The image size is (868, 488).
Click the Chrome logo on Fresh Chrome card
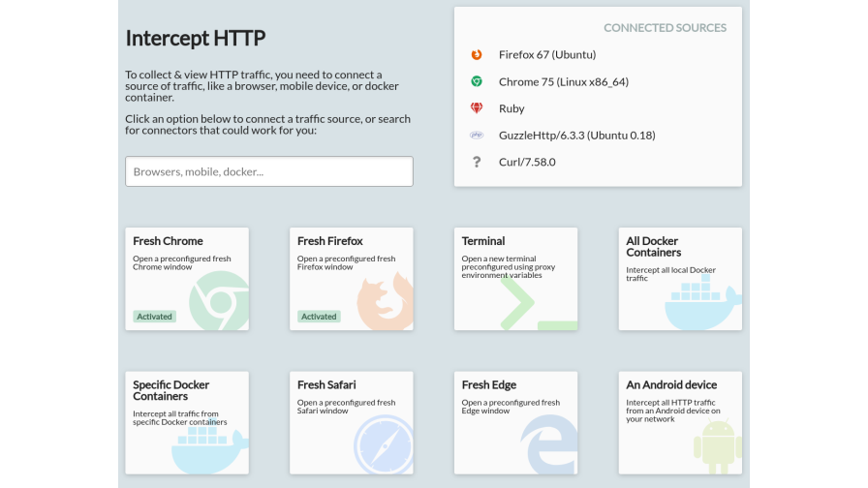[x=219, y=300]
